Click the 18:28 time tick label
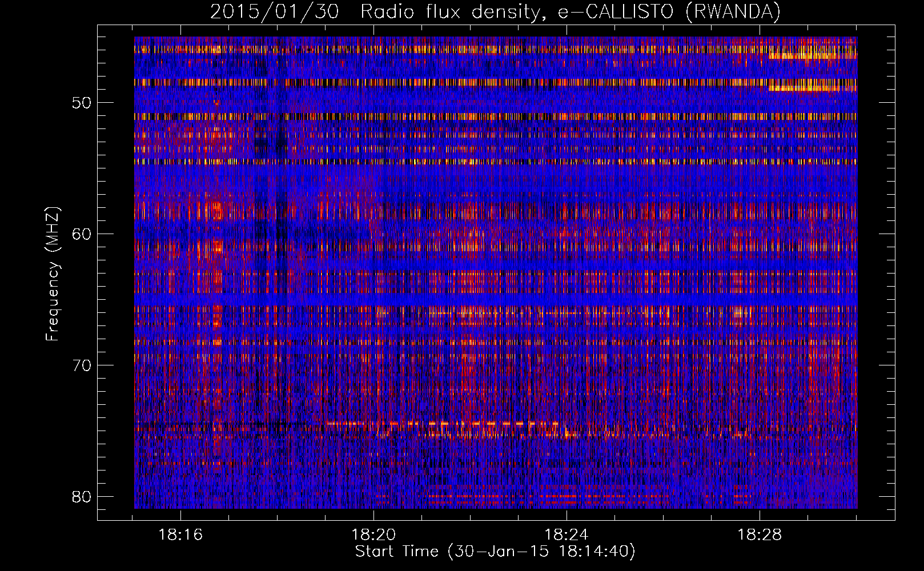The image size is (924, 571). (760, 535)
